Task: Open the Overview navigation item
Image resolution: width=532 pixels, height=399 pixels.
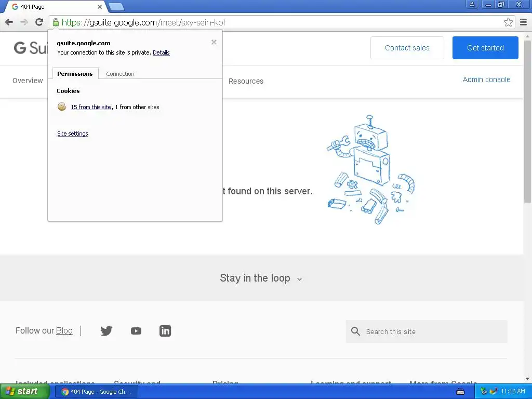Action: pyautogui.click(x=28, y=81)
